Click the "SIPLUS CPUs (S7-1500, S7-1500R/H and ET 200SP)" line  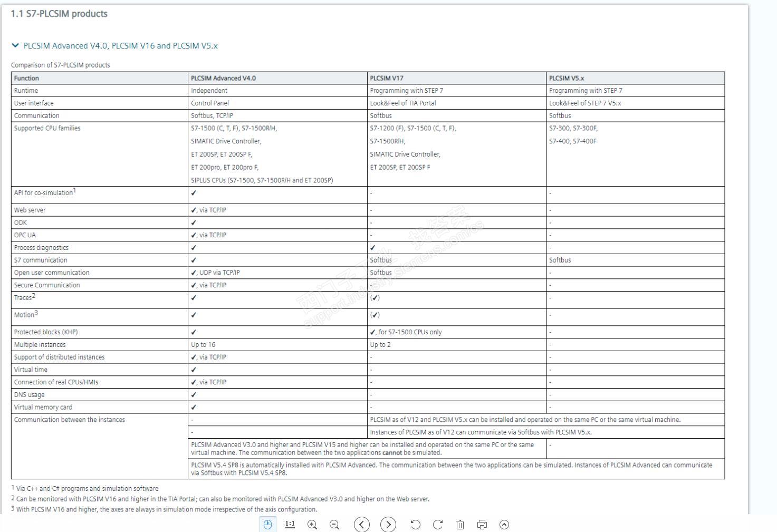click(262, 180)
